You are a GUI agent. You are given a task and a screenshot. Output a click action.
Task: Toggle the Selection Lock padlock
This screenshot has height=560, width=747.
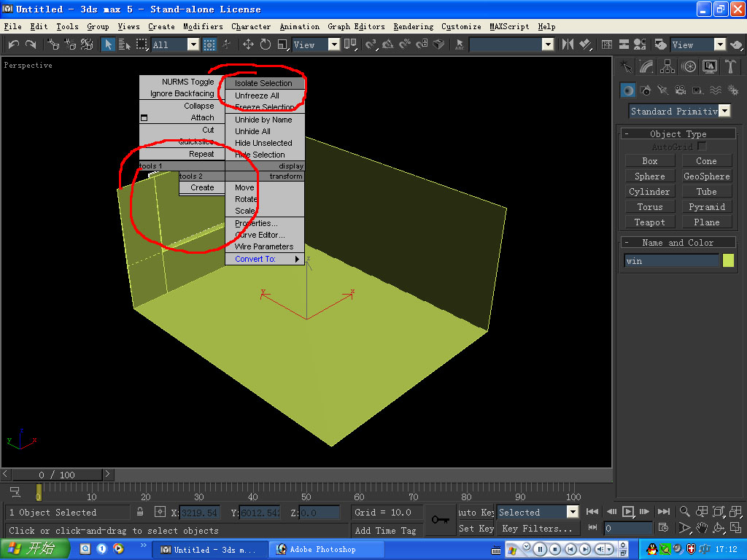coord(139,512)
